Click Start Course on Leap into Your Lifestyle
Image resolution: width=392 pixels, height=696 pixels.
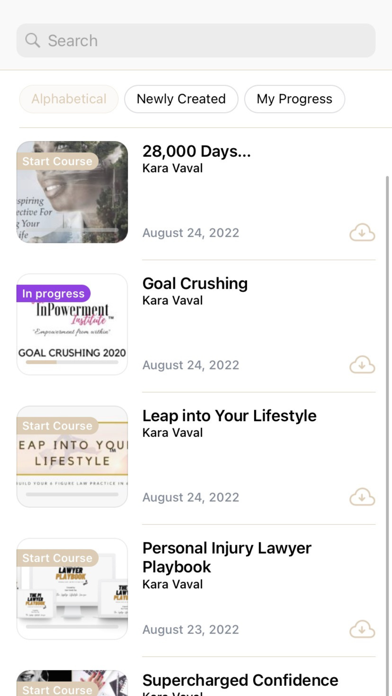coord(57,426)
